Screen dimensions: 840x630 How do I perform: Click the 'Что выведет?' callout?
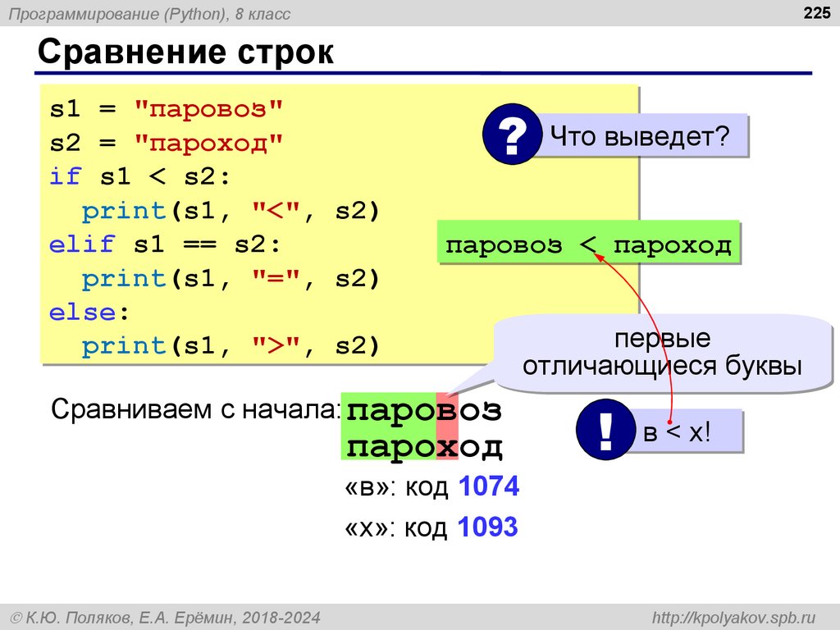[x=641, y=135]
